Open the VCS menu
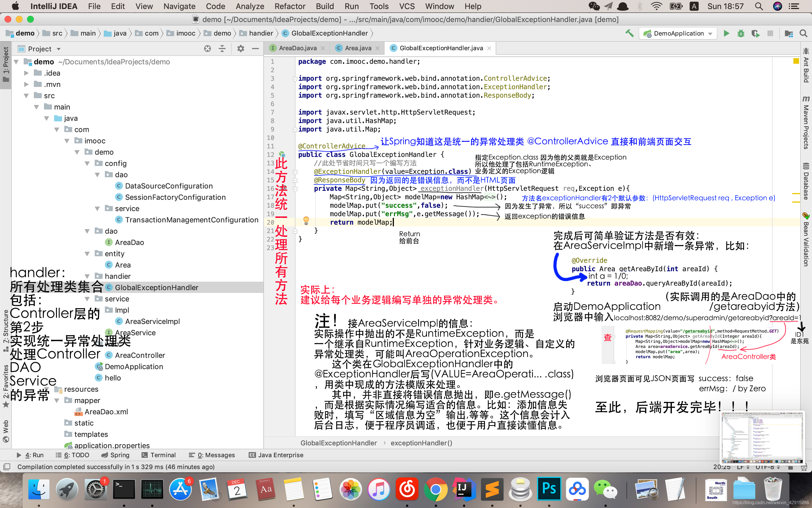The width and height of the screenshot is (812, 508). point(407,6)
